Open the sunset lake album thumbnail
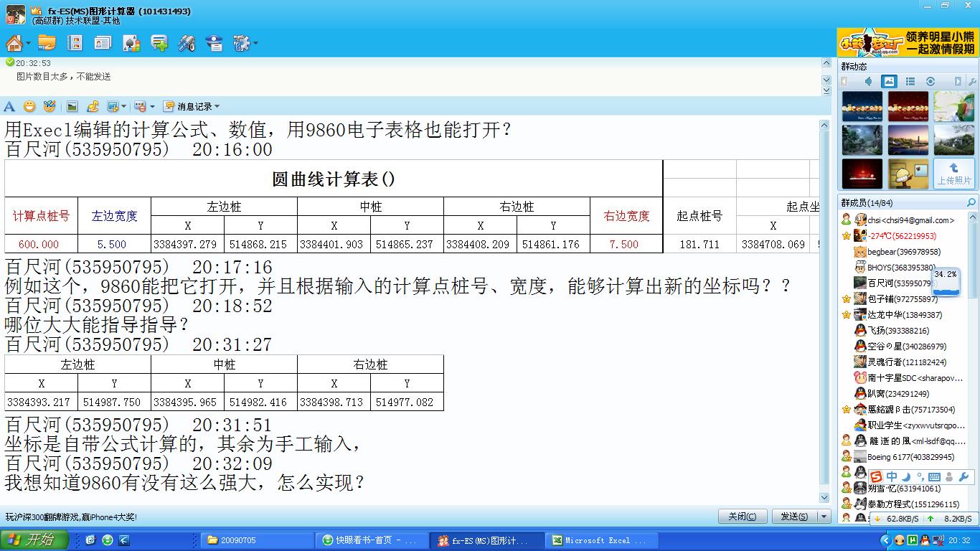The width and height of the screenshot is (980, 551). click(908, 140)
